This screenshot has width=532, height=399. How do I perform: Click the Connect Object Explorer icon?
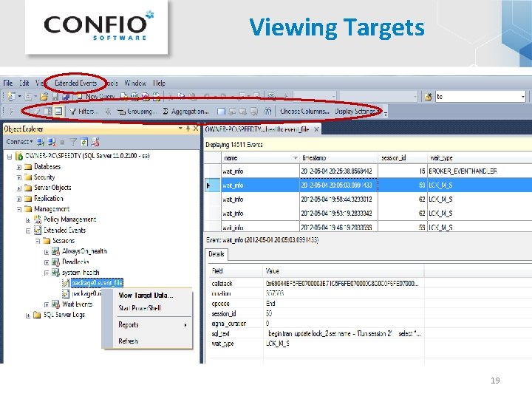[41, 142]
